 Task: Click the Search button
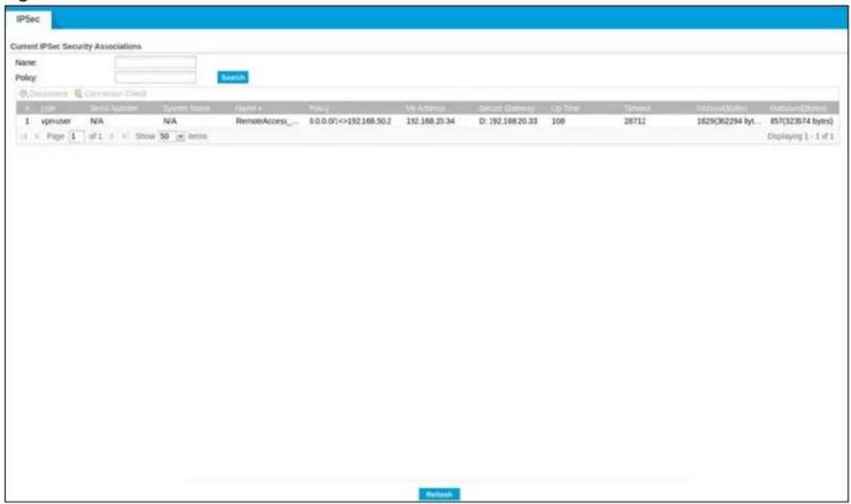[233, 77]
